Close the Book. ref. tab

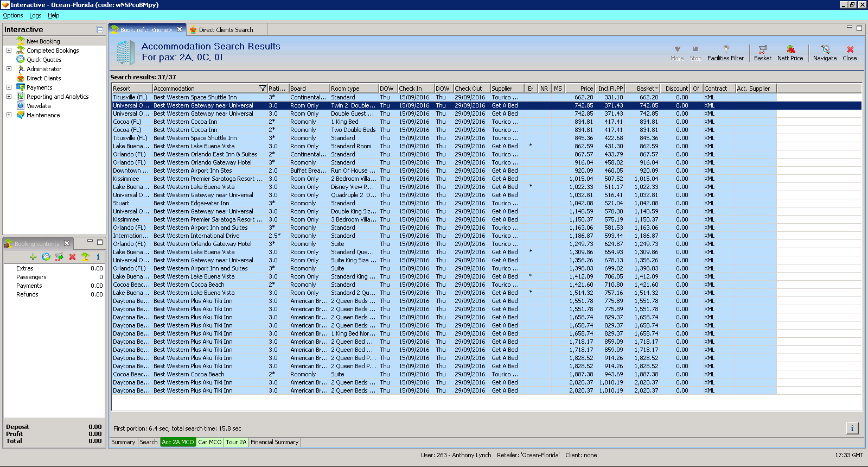pyautogui.click(x=180, y=29)
